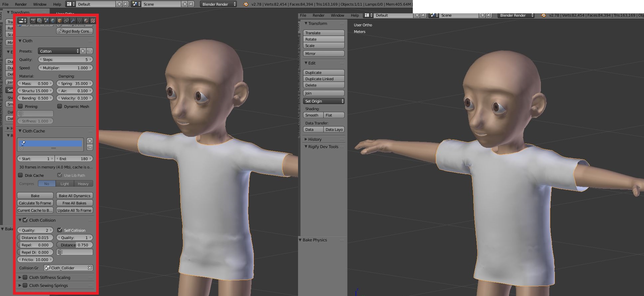Viewport: 644px width, 296px height.
Task: Clear the Cloth_Collider collision group
Action: point(89,268)
